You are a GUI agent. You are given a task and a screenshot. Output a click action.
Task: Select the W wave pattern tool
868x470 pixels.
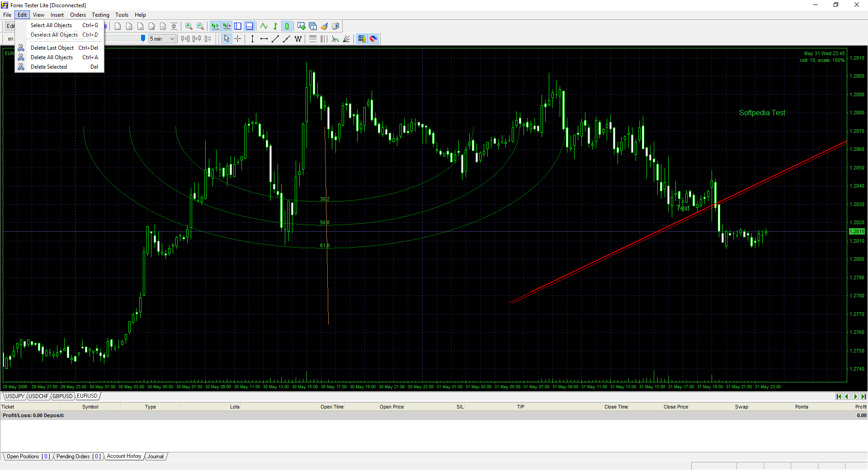tap(298, 39)
